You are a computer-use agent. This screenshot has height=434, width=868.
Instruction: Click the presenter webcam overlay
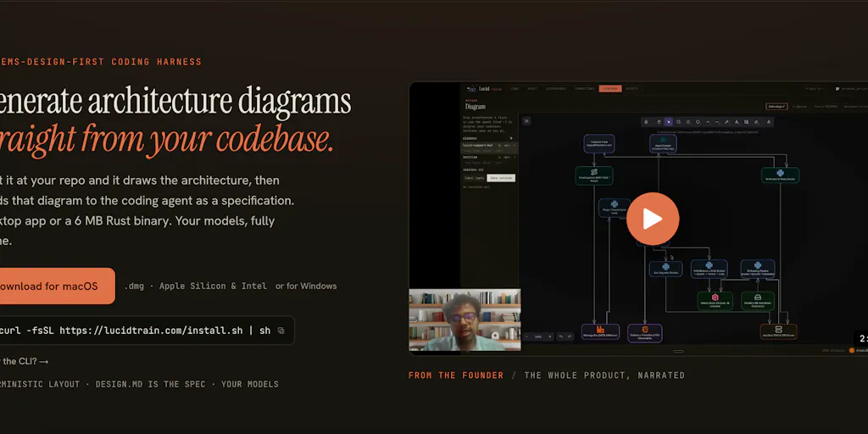(465, 320)
